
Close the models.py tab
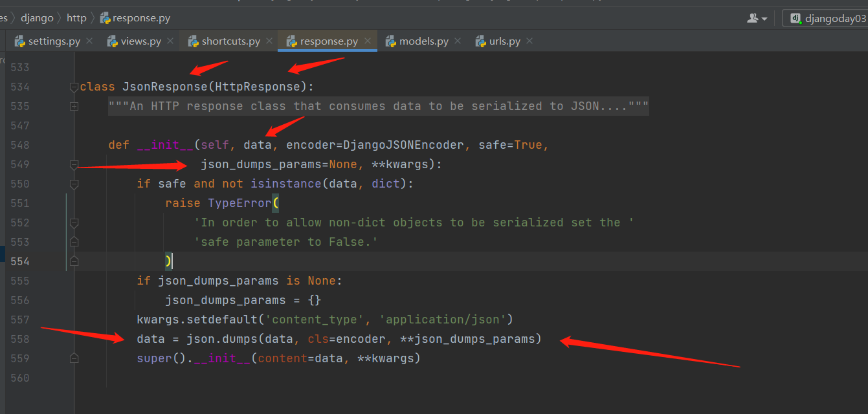(x=458, y=41)
